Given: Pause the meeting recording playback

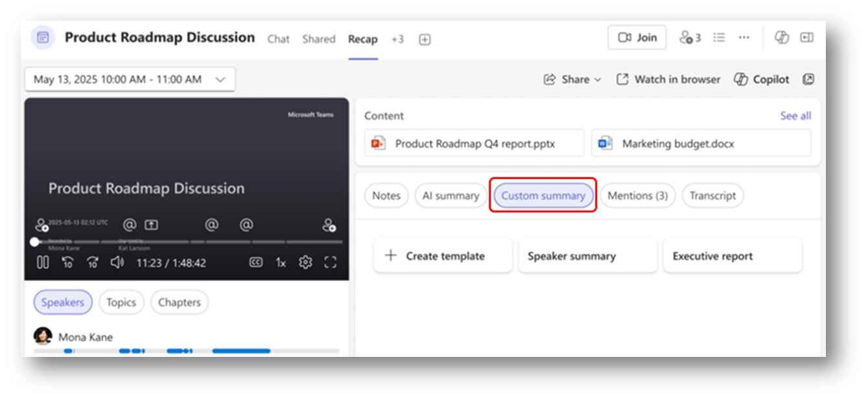Looking at the screenshot, I should [x=43, y=262].
